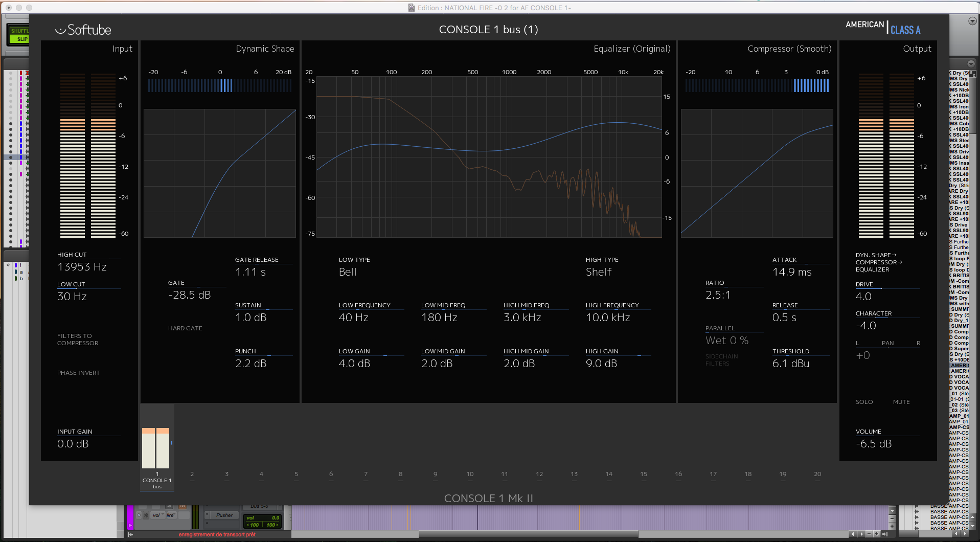Click the Softube logo
Image resolution: width=980 pixels, height=542 pixels.
pos(83,30)
